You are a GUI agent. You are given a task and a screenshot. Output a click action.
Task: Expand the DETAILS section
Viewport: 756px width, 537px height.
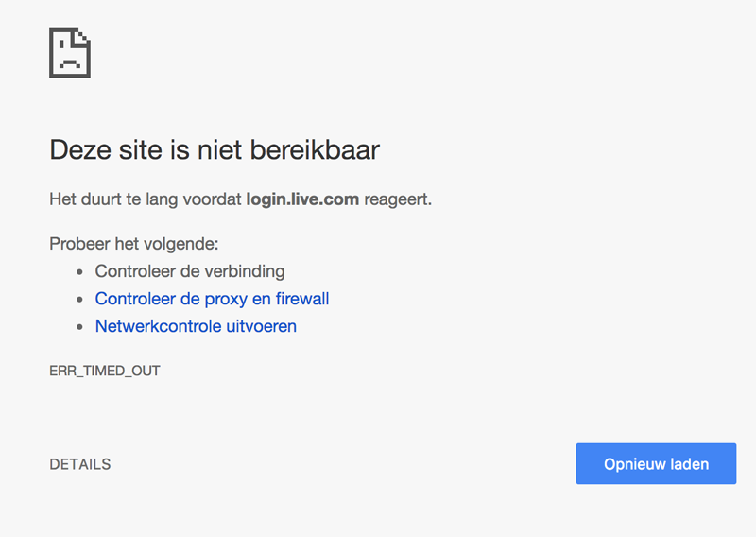80,464
